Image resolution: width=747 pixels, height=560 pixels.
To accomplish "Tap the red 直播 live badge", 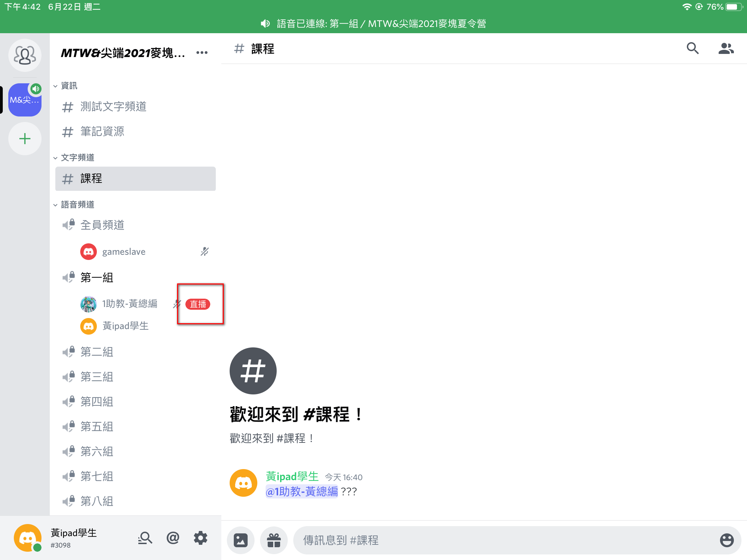I will point(198,304).
